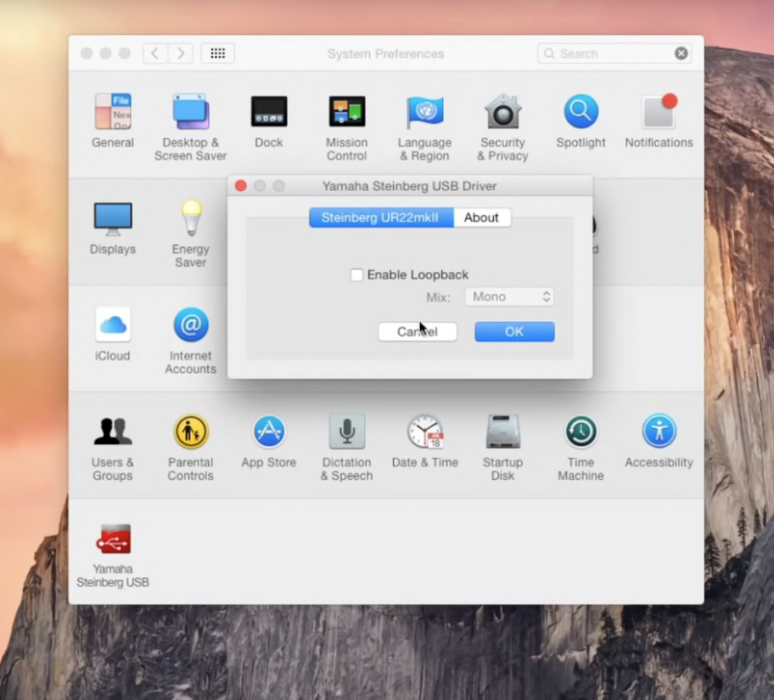Click the Yamaha Steinberg USB Driver title

tap(409, 186)
